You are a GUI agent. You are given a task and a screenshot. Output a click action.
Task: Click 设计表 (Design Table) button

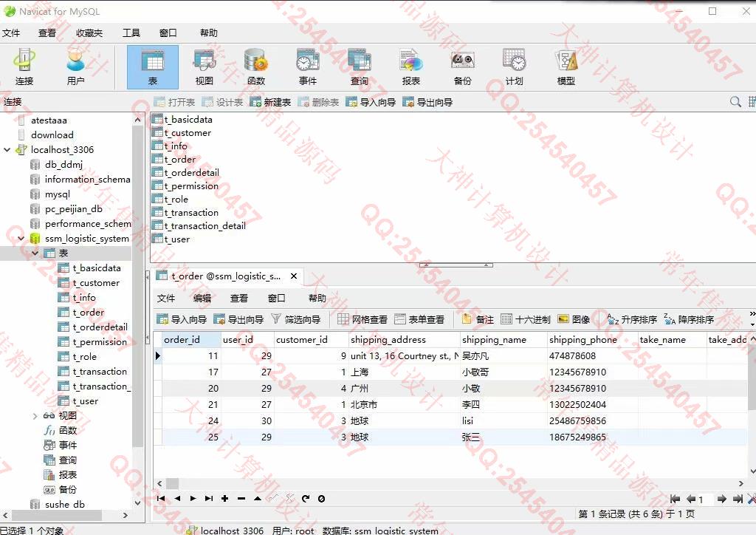click(x=222, y=102)
